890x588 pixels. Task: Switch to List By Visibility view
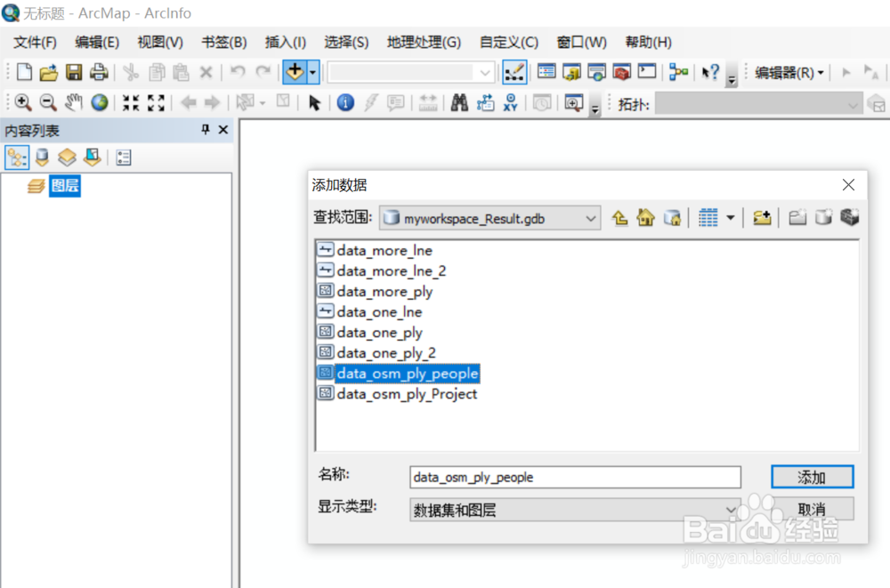point(67,157)
